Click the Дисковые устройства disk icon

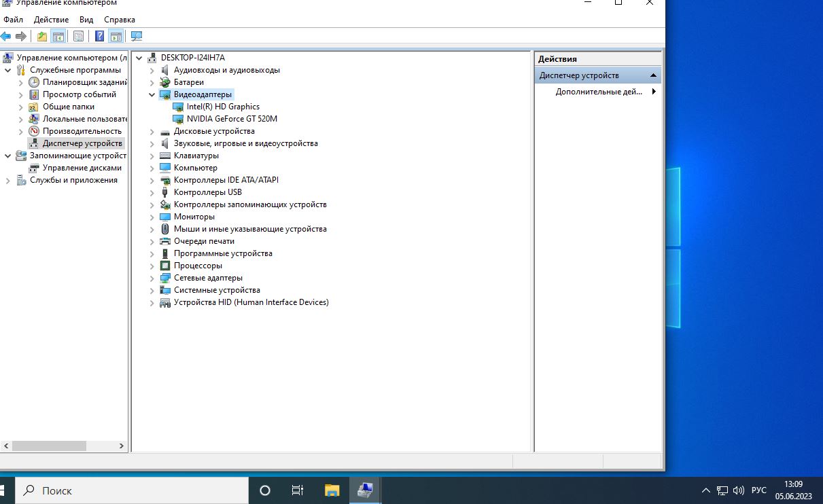(165, 131)
